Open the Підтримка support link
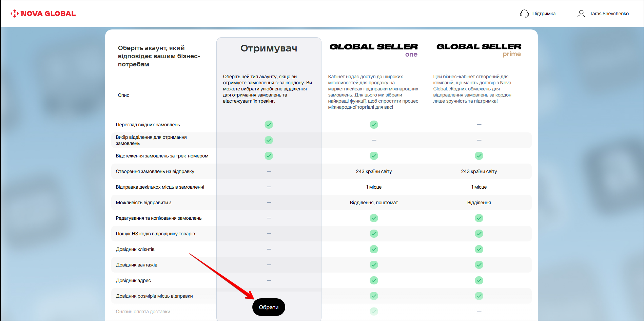This screenshot has width=644, height=321. point(544,14)
